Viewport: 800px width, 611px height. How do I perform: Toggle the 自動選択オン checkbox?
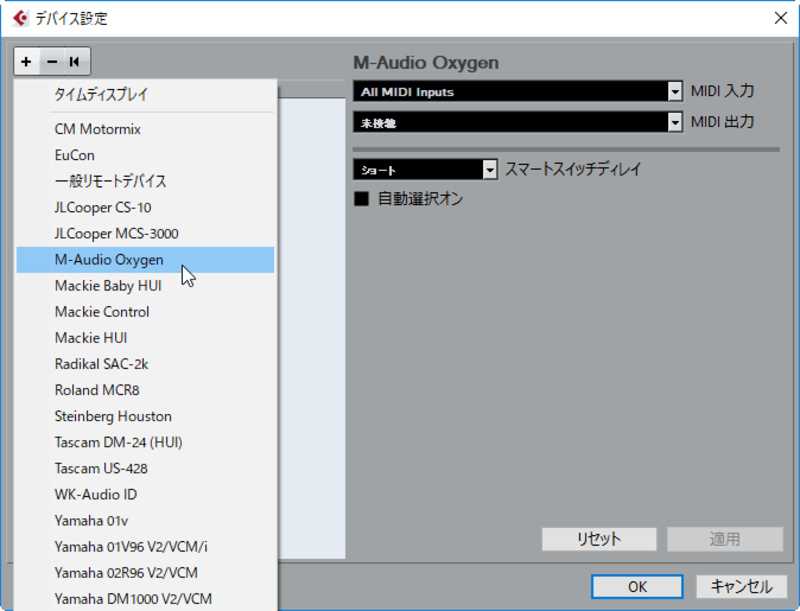click(362, 198)
